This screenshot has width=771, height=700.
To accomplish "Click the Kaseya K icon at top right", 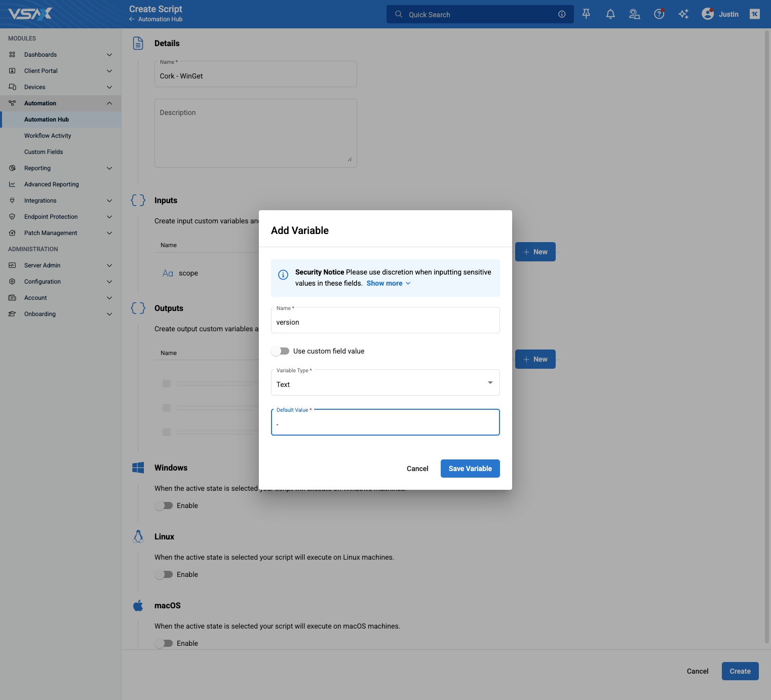I will point(755,14).
